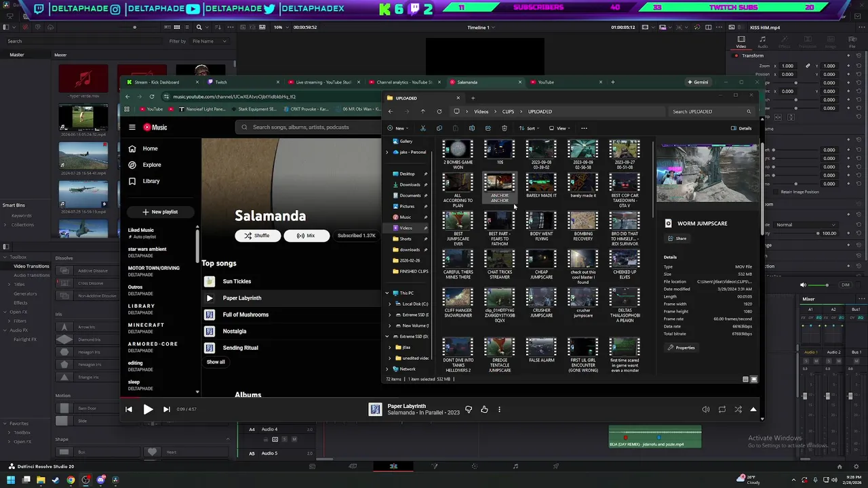Cut selected file in Explorer toolbar

[423, 128]
